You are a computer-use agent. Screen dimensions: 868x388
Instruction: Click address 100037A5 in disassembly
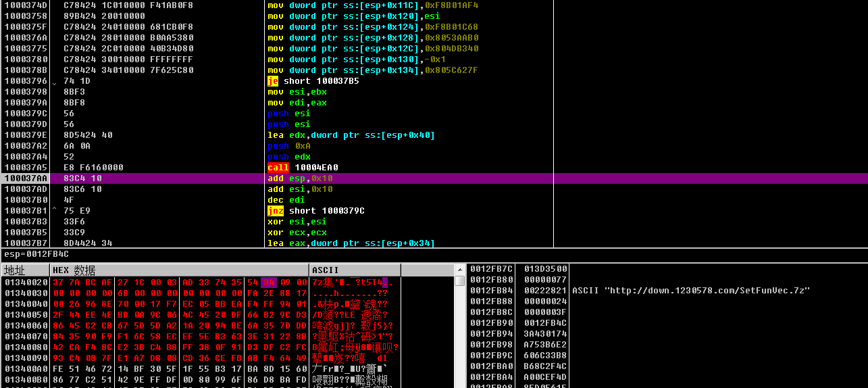click(x=26, y=168)
